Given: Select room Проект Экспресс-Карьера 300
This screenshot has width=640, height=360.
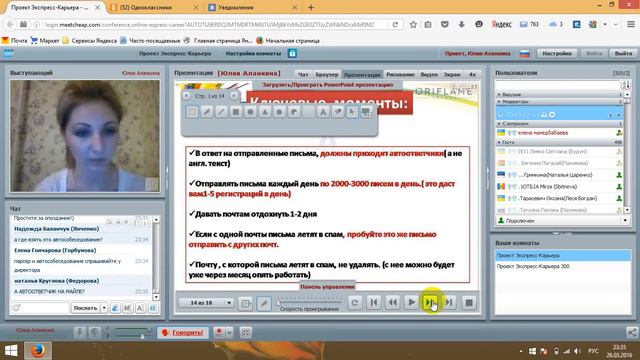Looking at the screenshot, I should coord(562,266).
